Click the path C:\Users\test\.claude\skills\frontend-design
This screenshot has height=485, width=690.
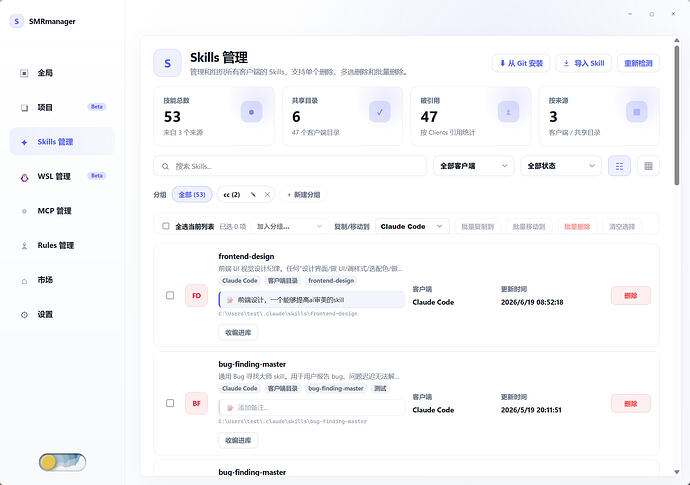pos(288,314)
